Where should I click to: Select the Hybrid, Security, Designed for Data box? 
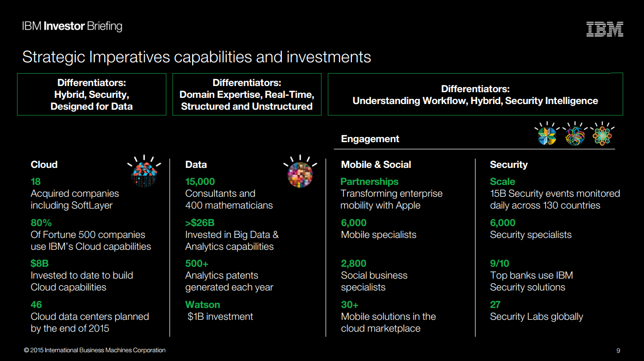(x=92, y=94)
